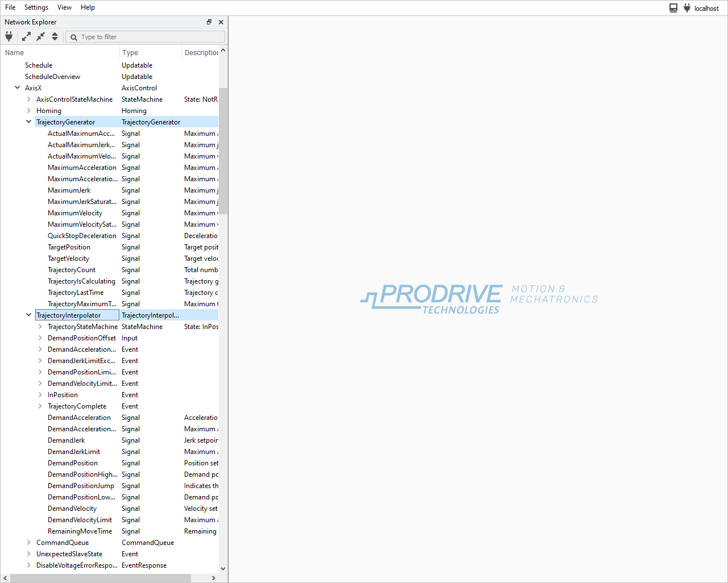Sort by the Type column header
This screenshot has width=728, height=583.
[x=130, y=53]
